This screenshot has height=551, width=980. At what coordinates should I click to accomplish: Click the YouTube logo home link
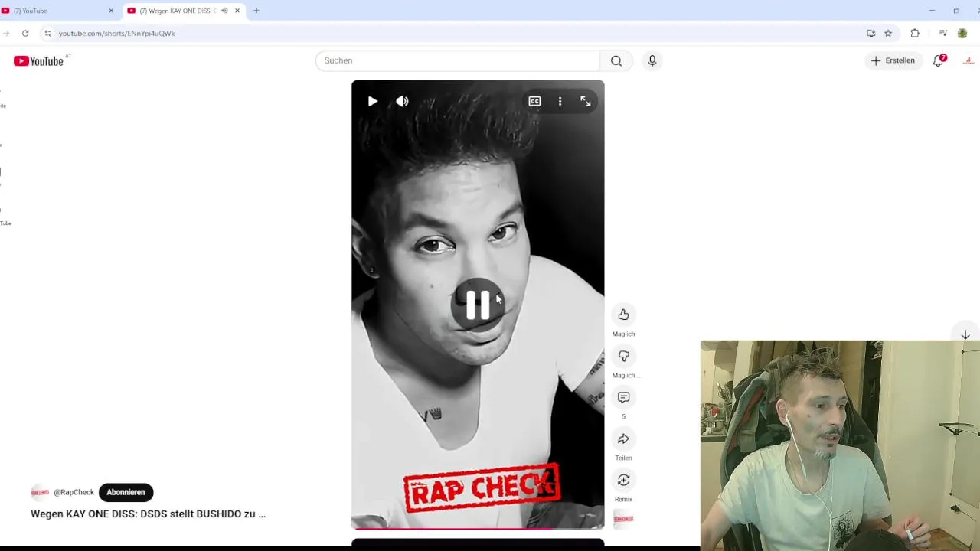[38, 61]
